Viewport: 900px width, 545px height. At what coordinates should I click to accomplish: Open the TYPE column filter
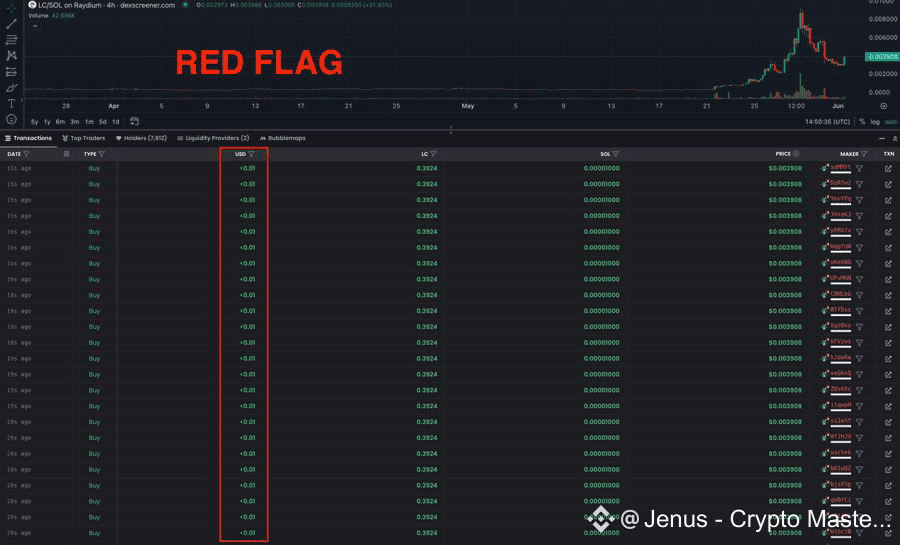click(x=102, y=154)
